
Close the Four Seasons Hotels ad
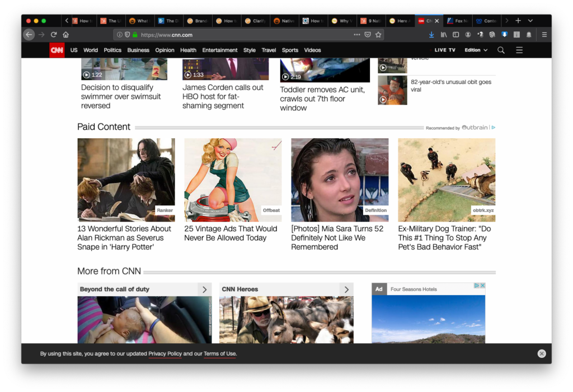[x=482, y=286]
